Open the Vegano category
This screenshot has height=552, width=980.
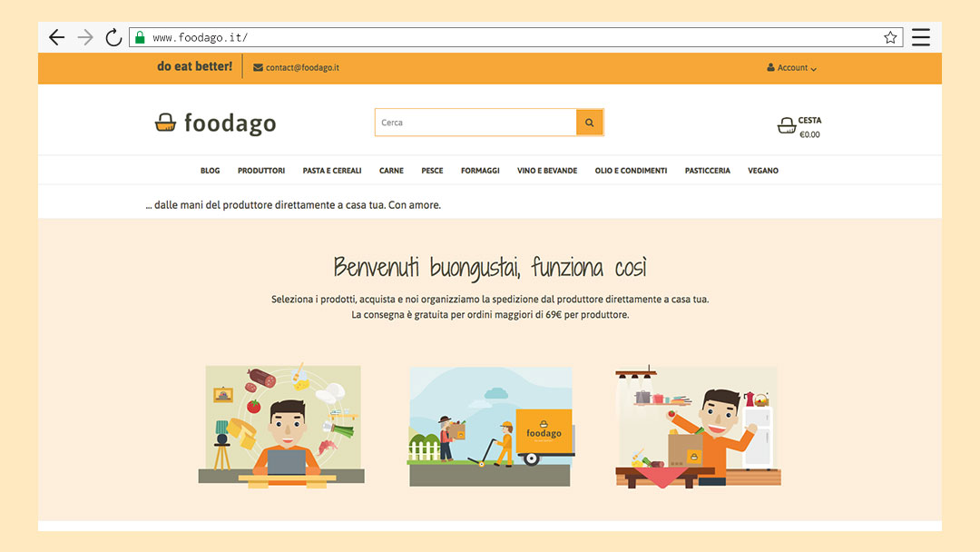763,171
